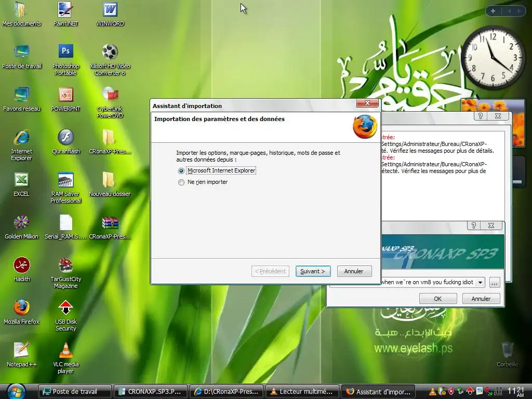The height and width of the screenshot is (399, 532).
Task: Launch Mozilla Firefox from the desktop
Action: click(21, 312)
